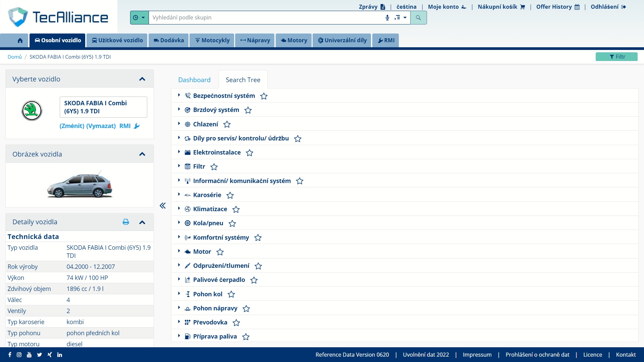The height and width of the screenshot is (362, 644).
Task: Open the Nápravy tab
Action: tap(255, 40)
